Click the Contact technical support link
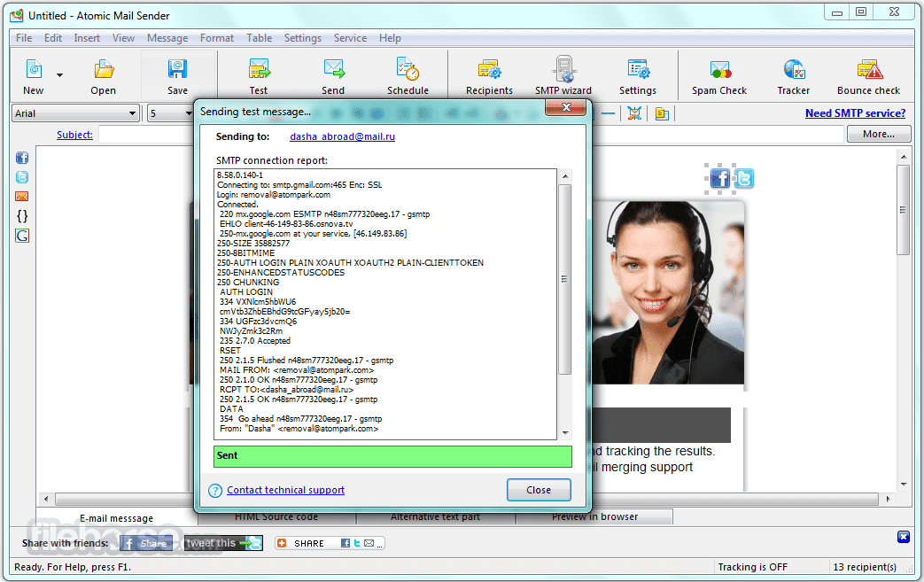The image size is (924, 582). point(285,490)
